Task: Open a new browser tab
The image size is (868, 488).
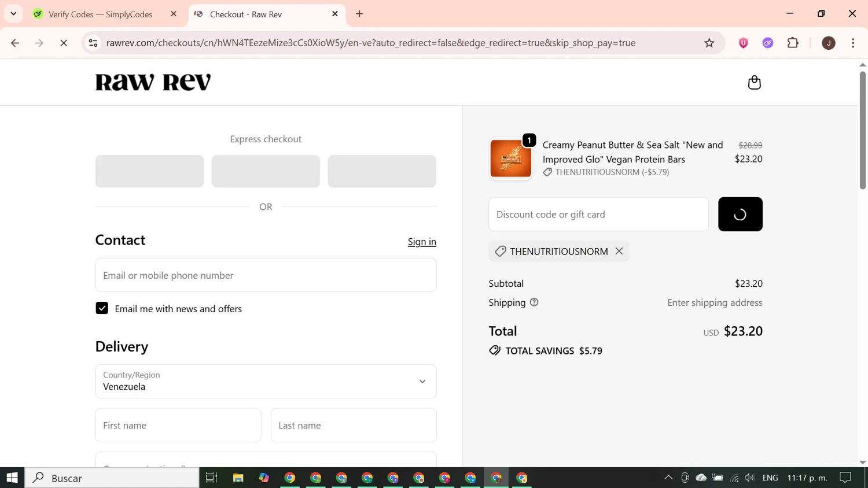Action: (359, 14)
